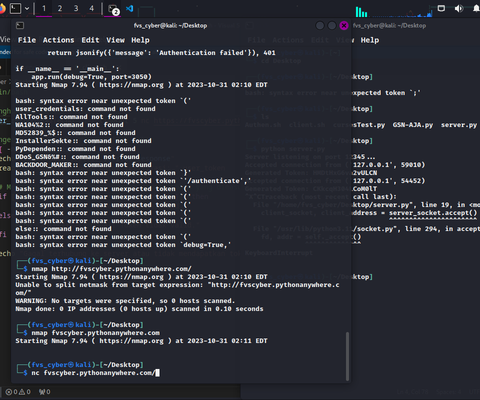Open the volume control tray icon

tap(459, 8)
